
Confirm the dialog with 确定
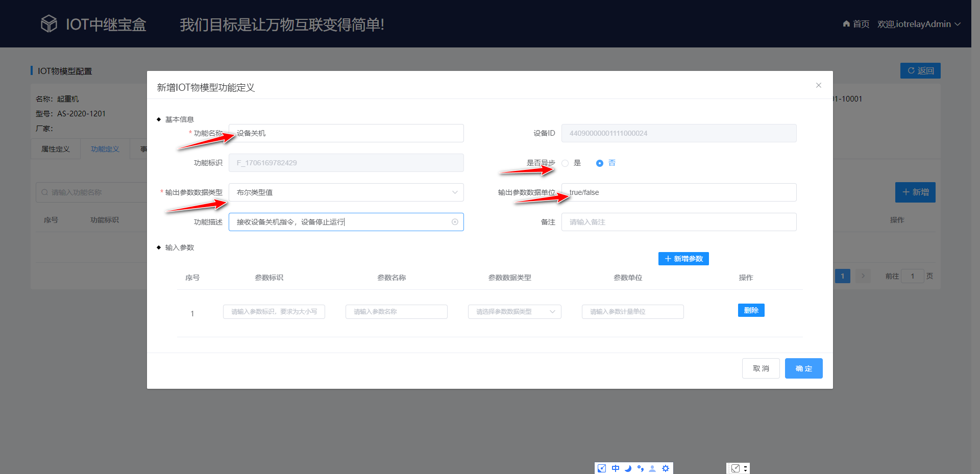[803, 368]
